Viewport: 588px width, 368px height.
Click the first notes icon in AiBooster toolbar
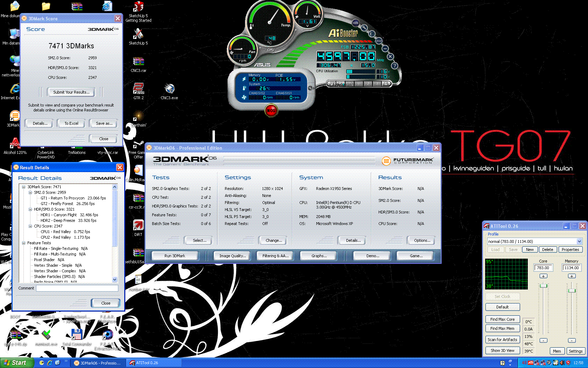click(x=332, y=84)
